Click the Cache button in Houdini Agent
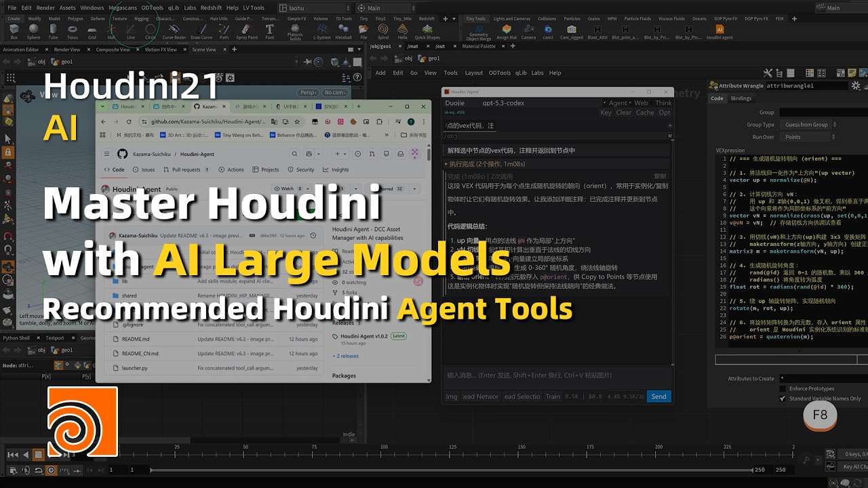The height and width of the screenshot is (488, 868). (645, 113)
